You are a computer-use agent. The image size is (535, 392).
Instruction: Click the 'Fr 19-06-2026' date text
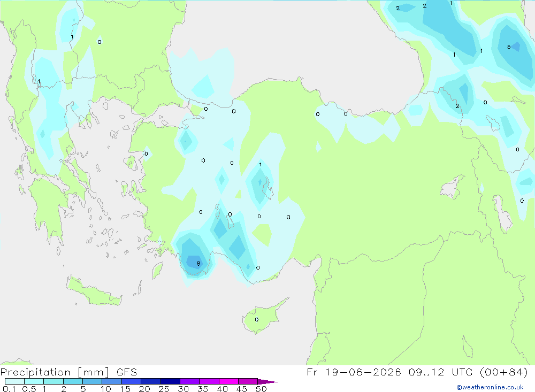[x=354, y=372]
